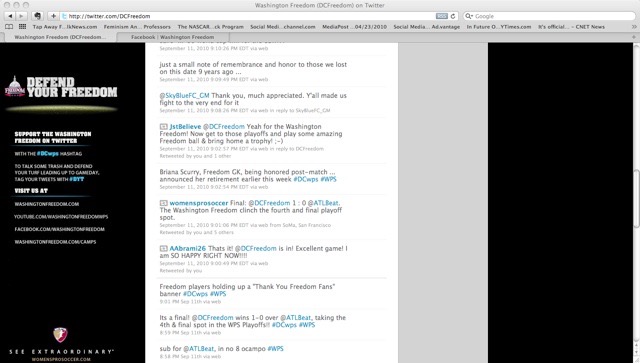640x363 pixels.
Task: Click retweet icon beside AAbrami26
Action: tap(163, 248)
